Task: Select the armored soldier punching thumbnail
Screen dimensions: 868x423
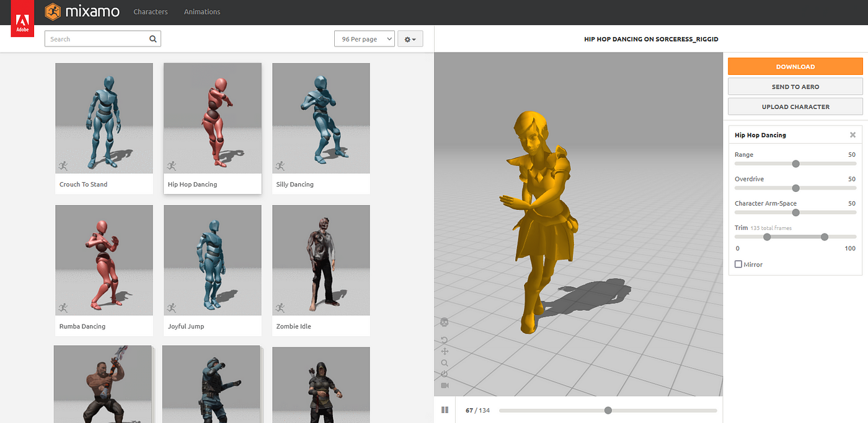Action: pyautogui.click(x=213, y=385)
